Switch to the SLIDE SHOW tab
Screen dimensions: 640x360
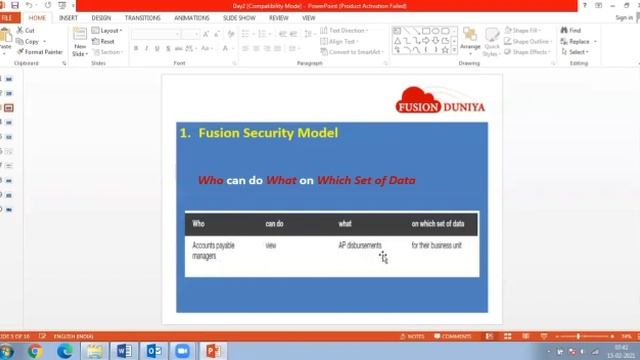click(x=239, y=18)
